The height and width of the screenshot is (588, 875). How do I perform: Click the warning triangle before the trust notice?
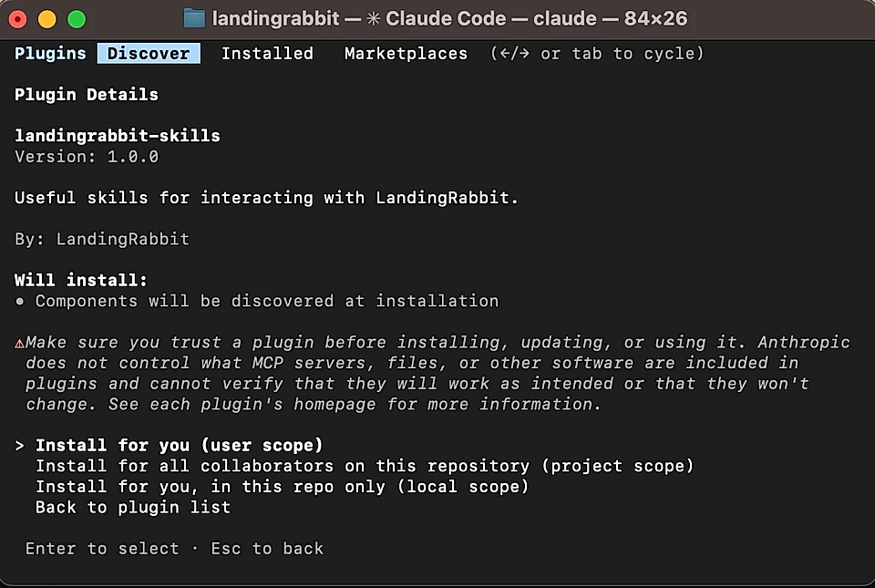tap(17, 342)
